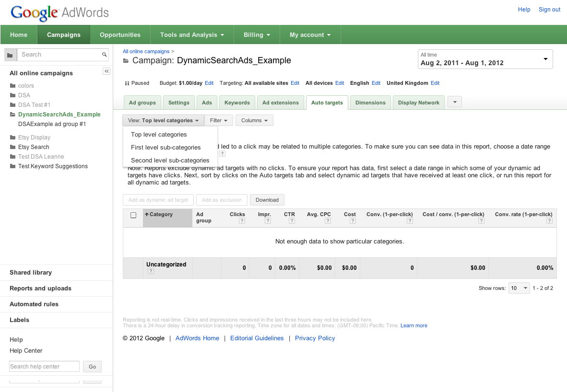Image resolution: width=567 pixels, height=392 pixels.
Task: Open the Learn more link
Action: pyautogui.click(x=413, y=325)
